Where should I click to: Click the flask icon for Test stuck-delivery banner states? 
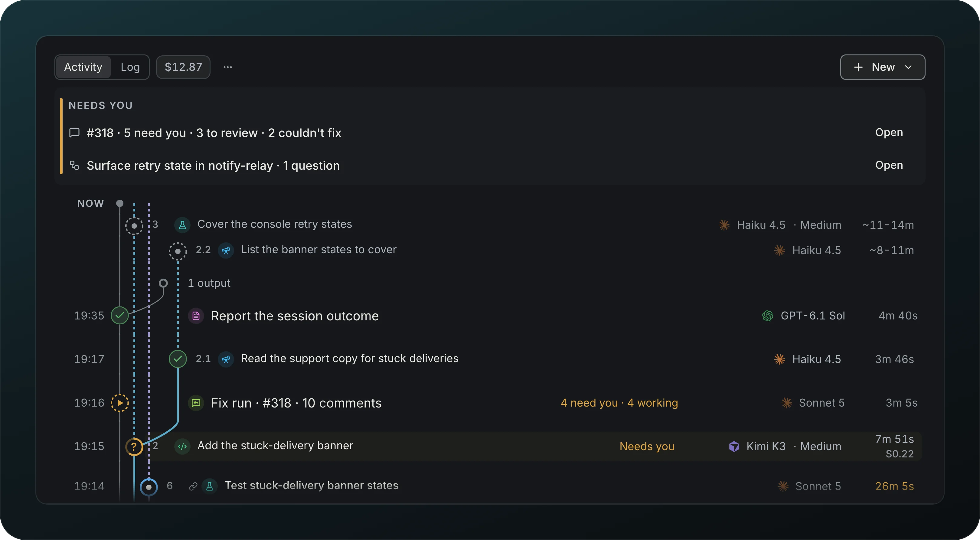[x=210, y=486]
